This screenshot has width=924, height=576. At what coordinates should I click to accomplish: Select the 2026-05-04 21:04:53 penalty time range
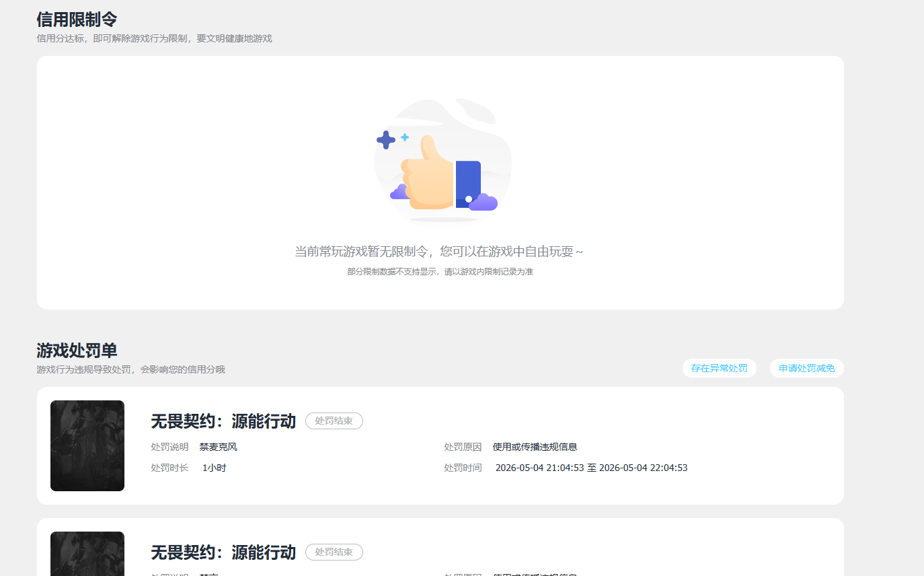[591, 468]
